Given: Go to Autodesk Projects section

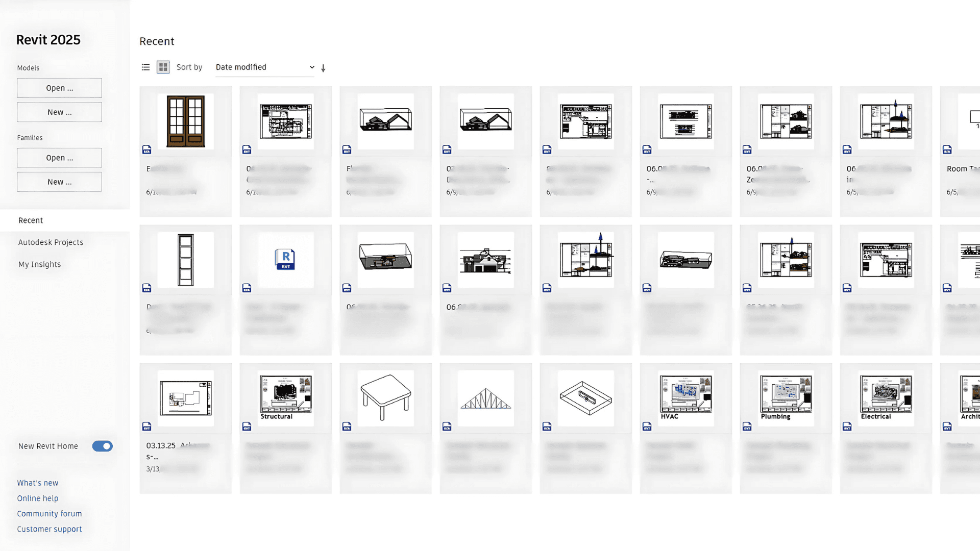Looking at the screenshot, I should [51, 242].
